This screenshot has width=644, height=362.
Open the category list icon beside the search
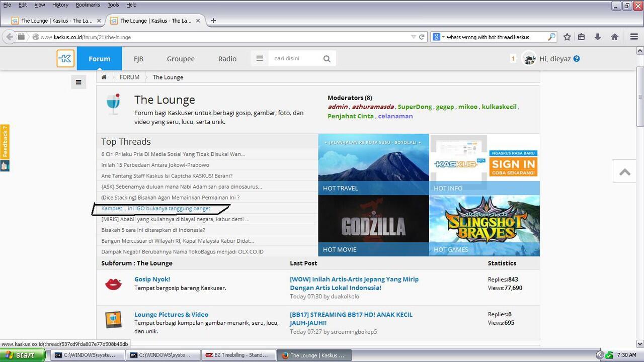click(x=260, y=58)
